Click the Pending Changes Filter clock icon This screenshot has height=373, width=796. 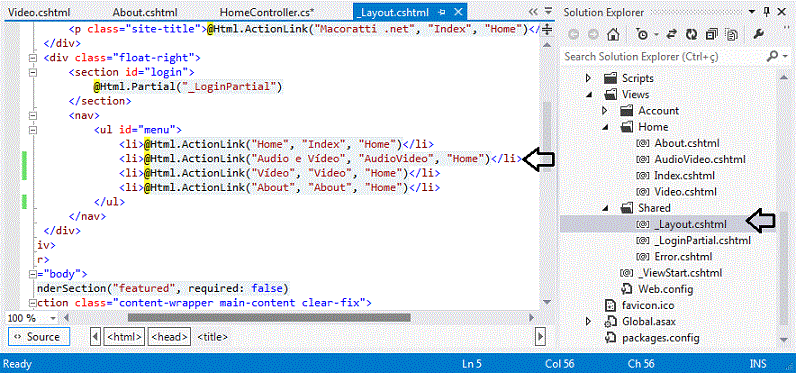[x=643, y=34]
